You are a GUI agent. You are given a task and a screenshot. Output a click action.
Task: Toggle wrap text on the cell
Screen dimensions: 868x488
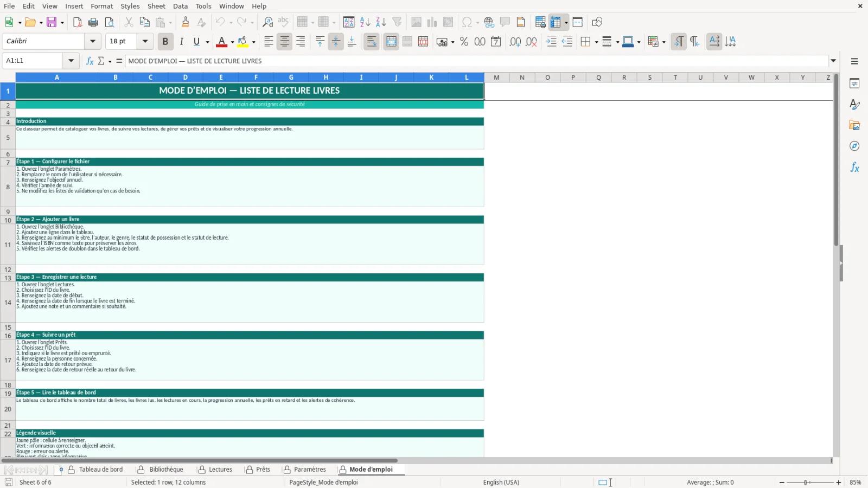[372, 42]
